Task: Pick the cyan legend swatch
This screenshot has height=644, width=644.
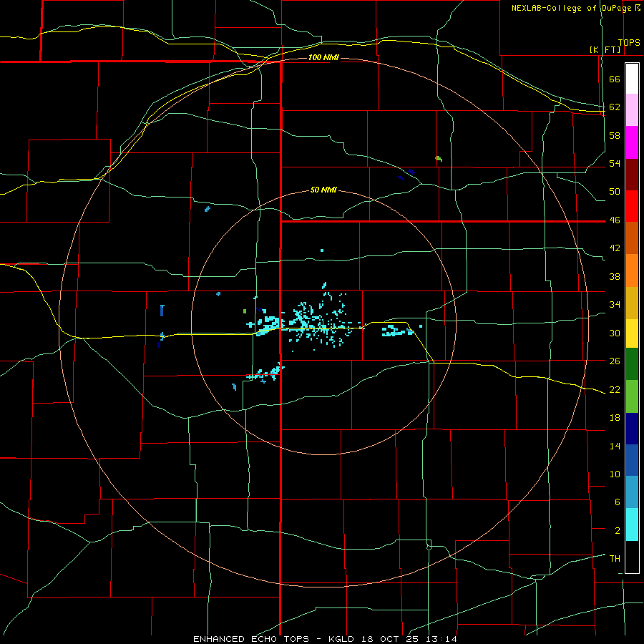Action: 632,525
